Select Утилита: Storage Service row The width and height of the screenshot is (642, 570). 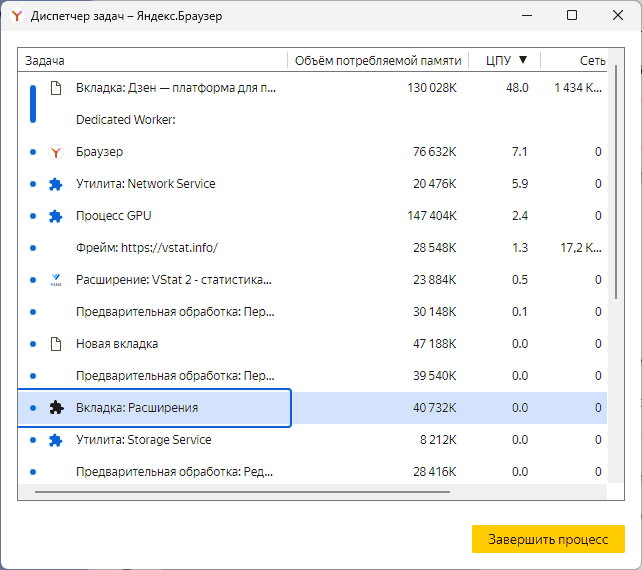coord(312,439)
